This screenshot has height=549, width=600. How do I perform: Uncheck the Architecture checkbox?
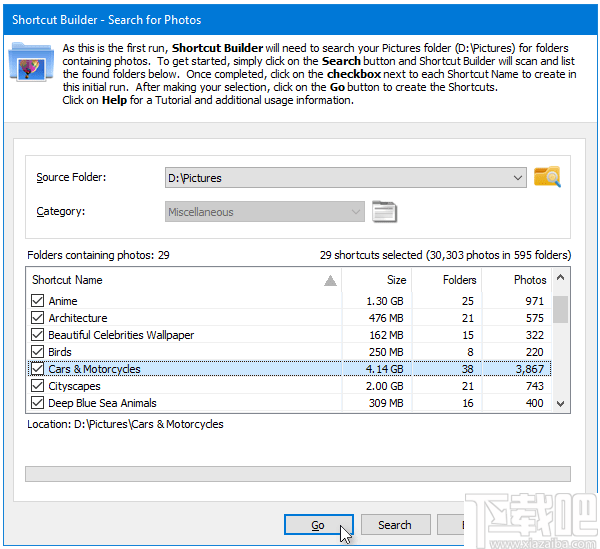pos(38,318)
